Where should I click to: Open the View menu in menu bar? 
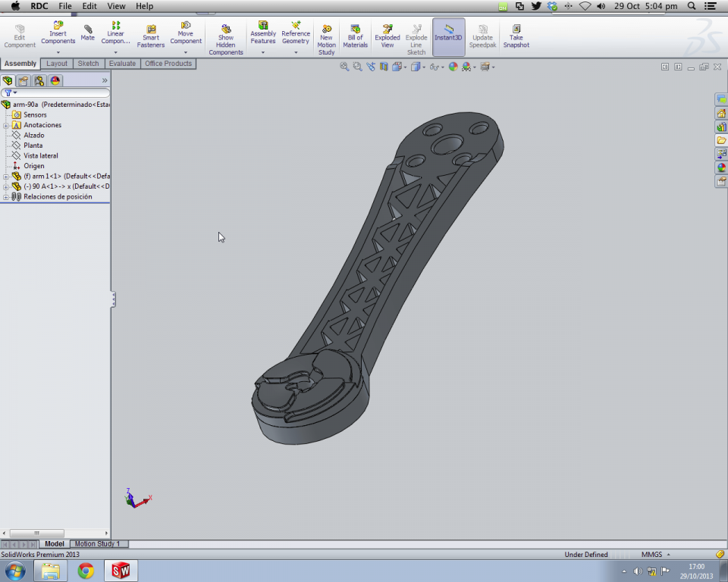[116, 6]
